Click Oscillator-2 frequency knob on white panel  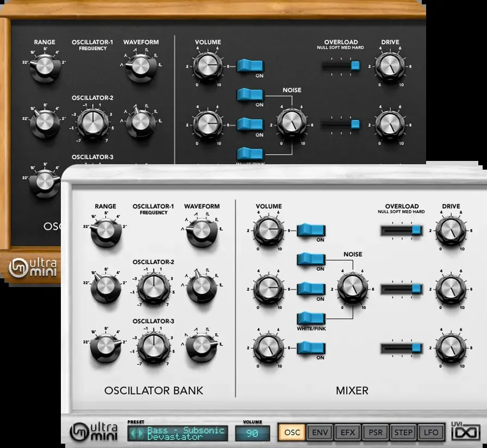153,288
